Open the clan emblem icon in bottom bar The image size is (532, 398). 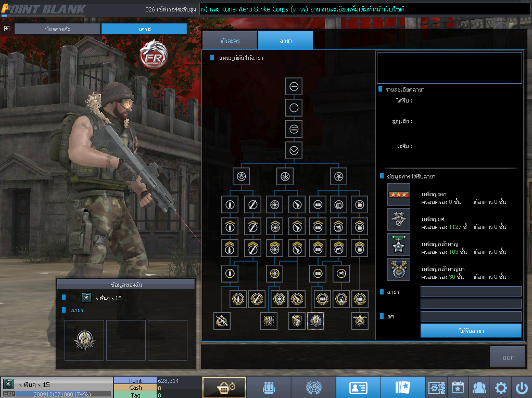pyautogui.click(x=313, y=388)
